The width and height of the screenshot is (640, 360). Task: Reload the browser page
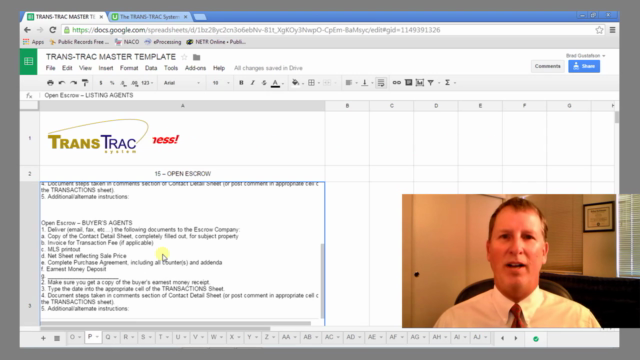pos(53,30)
